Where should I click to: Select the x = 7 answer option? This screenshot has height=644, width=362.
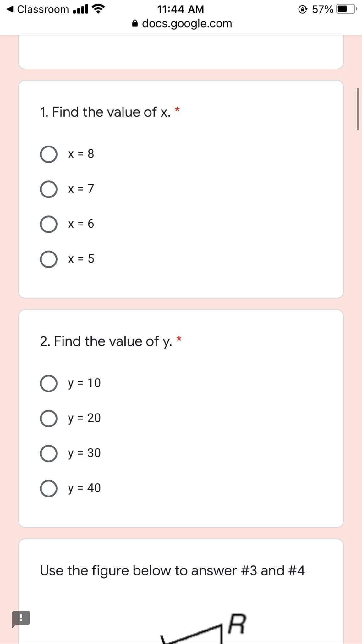click(49, 189)
